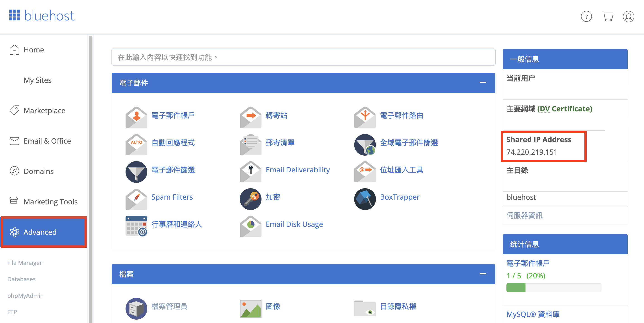Click the Email Disk Usage pie icon
Screen dimensions: 644x323
click(x=250, y=226)
